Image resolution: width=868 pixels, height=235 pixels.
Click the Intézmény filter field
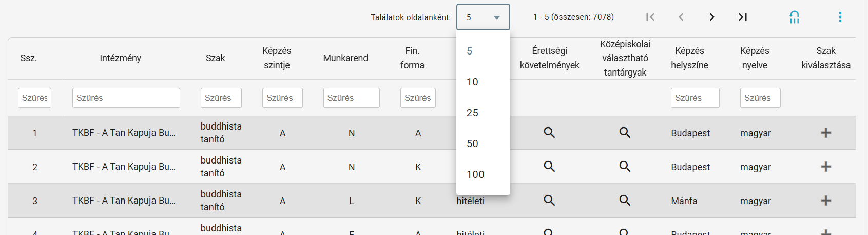point(126,98)
